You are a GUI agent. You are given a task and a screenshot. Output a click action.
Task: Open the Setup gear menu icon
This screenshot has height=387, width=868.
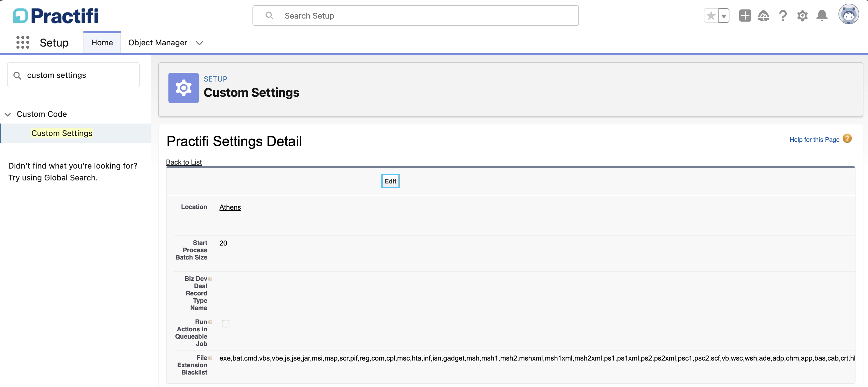[x=802, y=16]
